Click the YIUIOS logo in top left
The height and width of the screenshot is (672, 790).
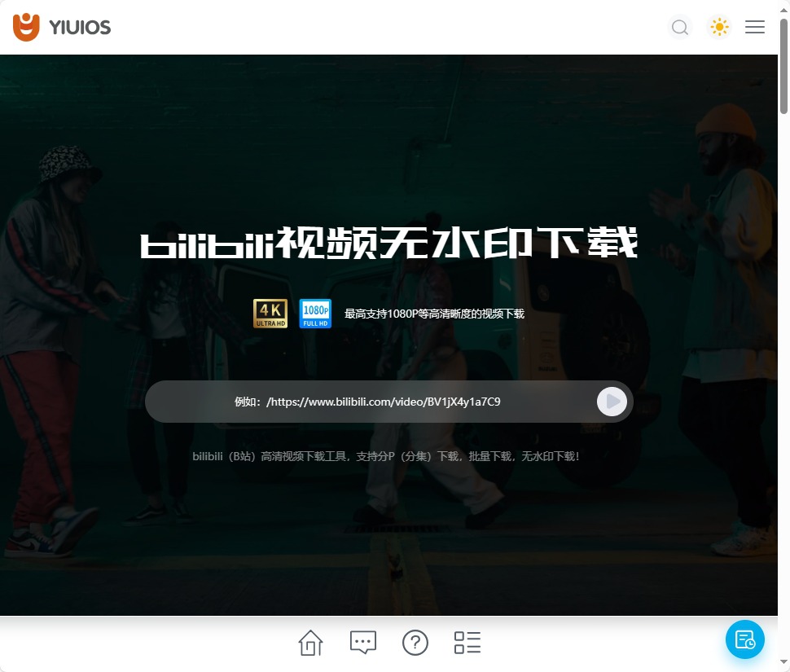pos(62,27)
